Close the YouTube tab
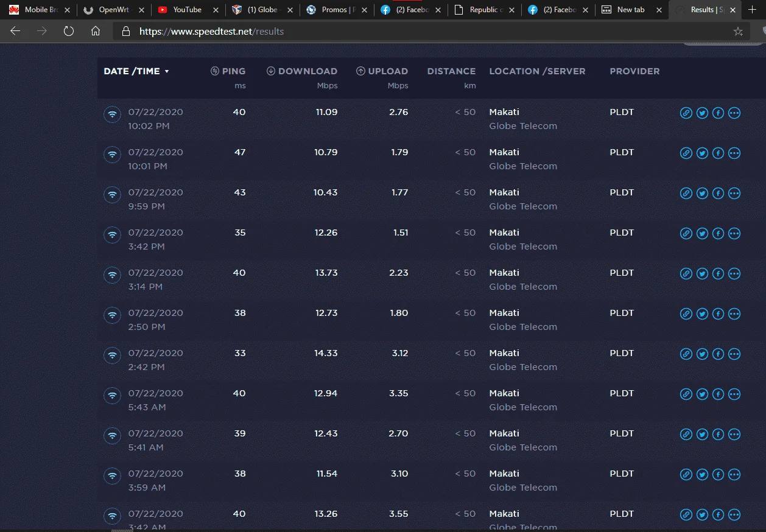The image size is (766, 532). tap(216, 10)
